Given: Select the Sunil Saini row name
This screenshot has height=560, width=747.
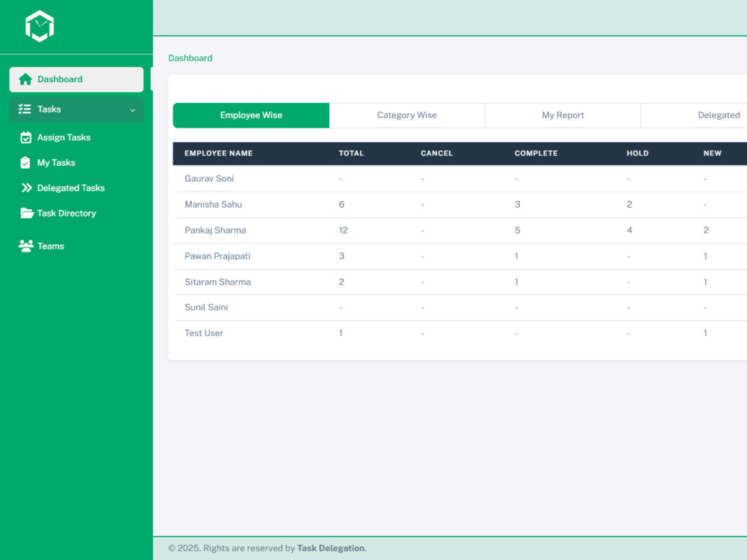Looking at the screenshot, I should coord(206,308).
